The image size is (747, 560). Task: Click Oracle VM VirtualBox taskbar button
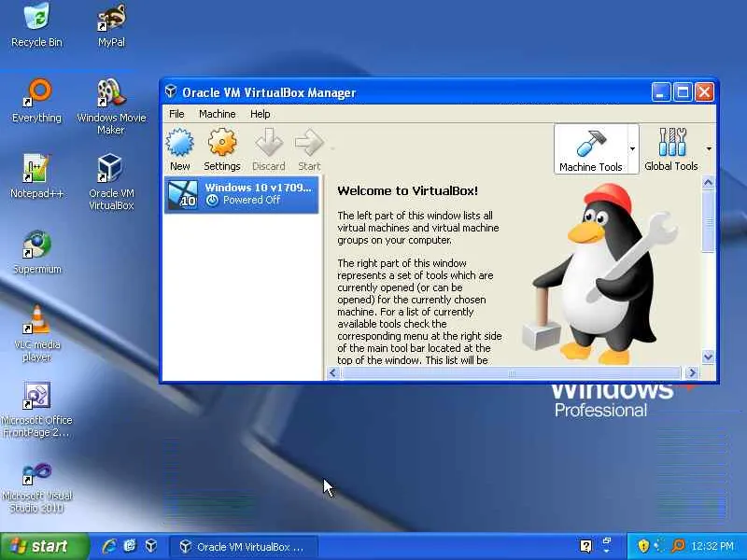coord(244,547)
